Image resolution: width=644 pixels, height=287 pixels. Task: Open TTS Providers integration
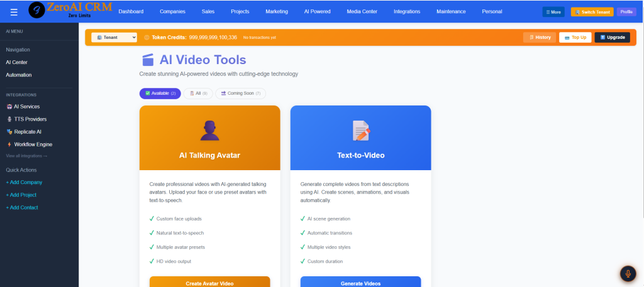pos(30,119)
